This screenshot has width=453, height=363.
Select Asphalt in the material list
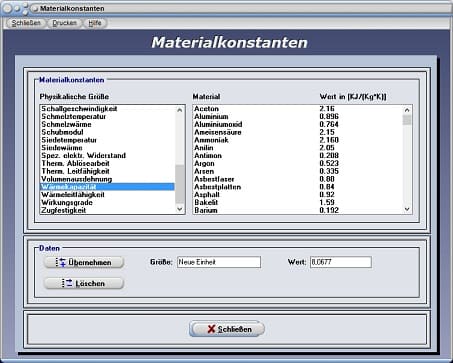(x=298, y=195)
